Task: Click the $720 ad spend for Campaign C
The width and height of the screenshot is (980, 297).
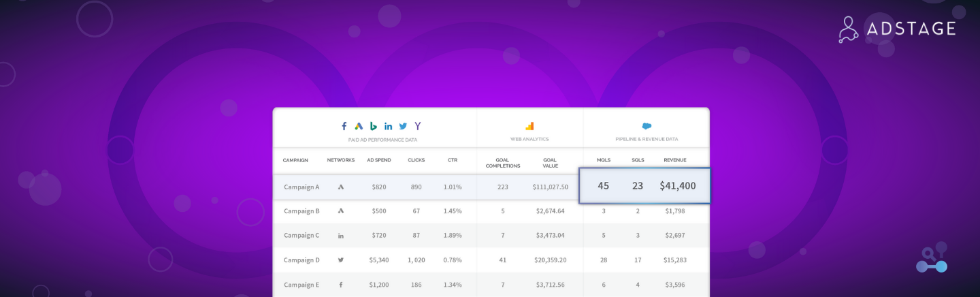Action: click(x=379, y=236)
